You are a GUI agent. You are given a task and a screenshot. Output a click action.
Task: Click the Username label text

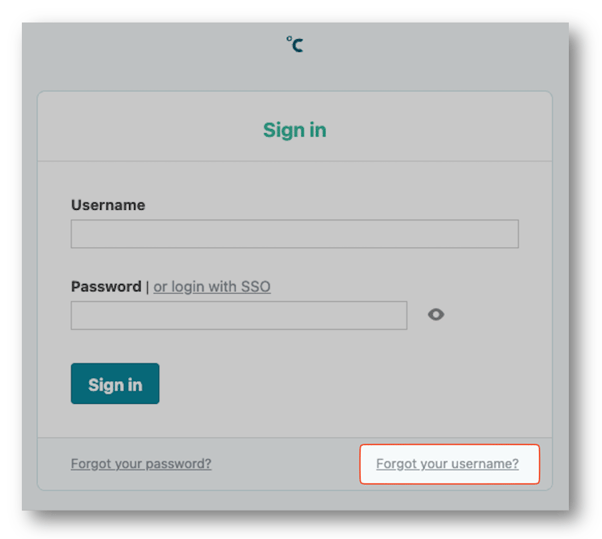[108, 205]
